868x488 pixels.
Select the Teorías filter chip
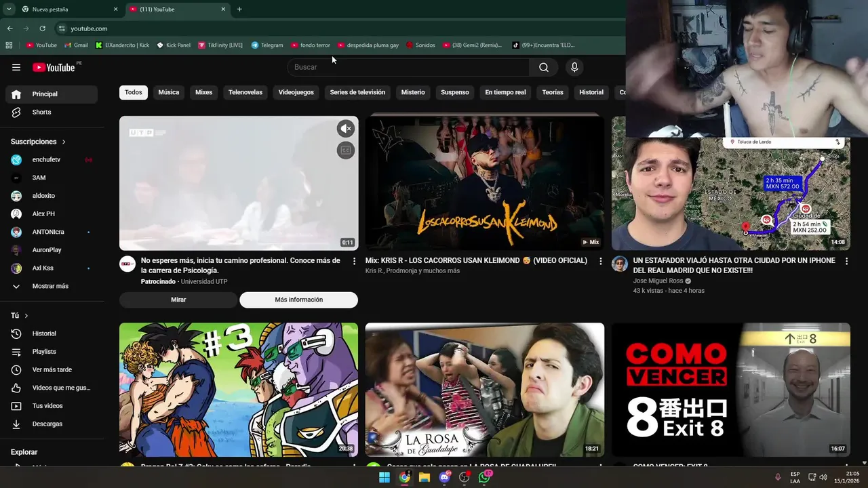click(553, 92)
